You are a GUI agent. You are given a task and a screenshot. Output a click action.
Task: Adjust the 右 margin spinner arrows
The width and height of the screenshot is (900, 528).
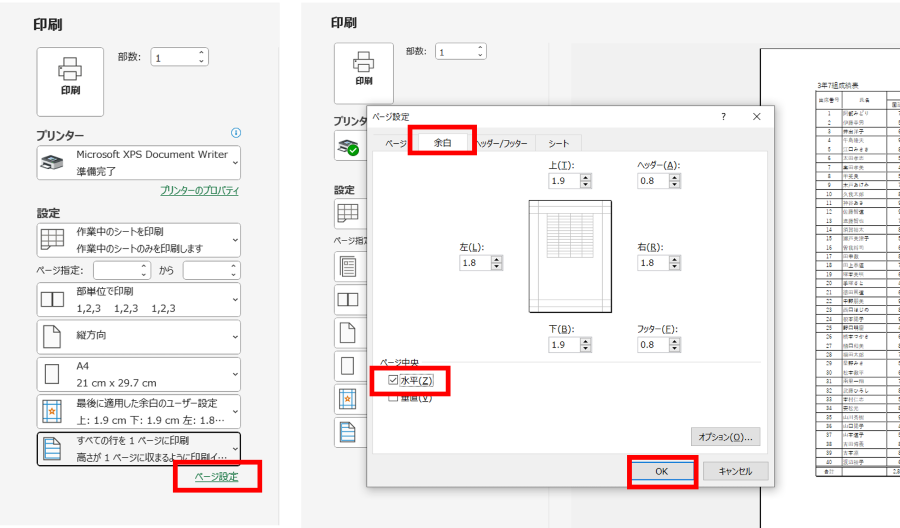[675, 263]
